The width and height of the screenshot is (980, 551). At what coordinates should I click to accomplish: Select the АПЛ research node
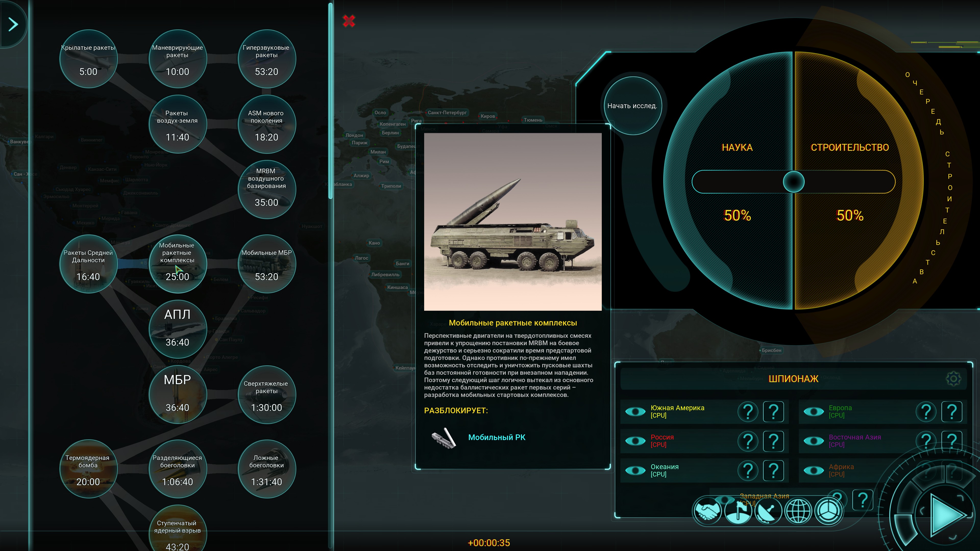pyautogui.click(x=177, y=329)
